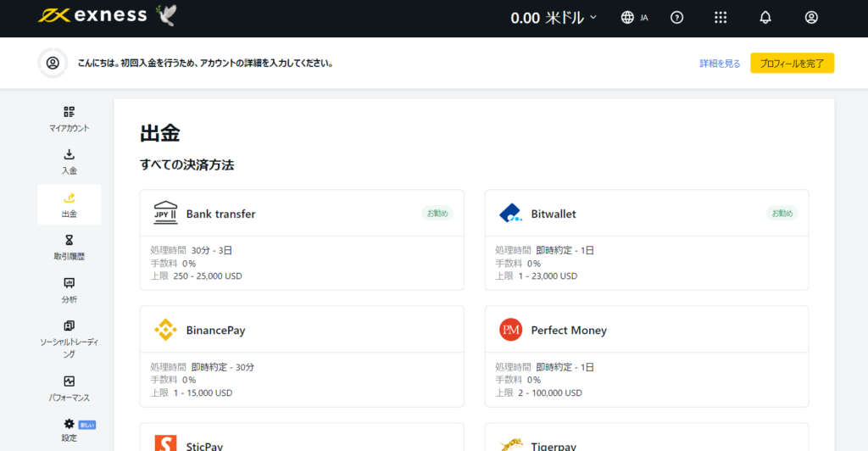Open 設定 settings in the sidebar
The height and width of the screenshot is (451, 868).
70,430
